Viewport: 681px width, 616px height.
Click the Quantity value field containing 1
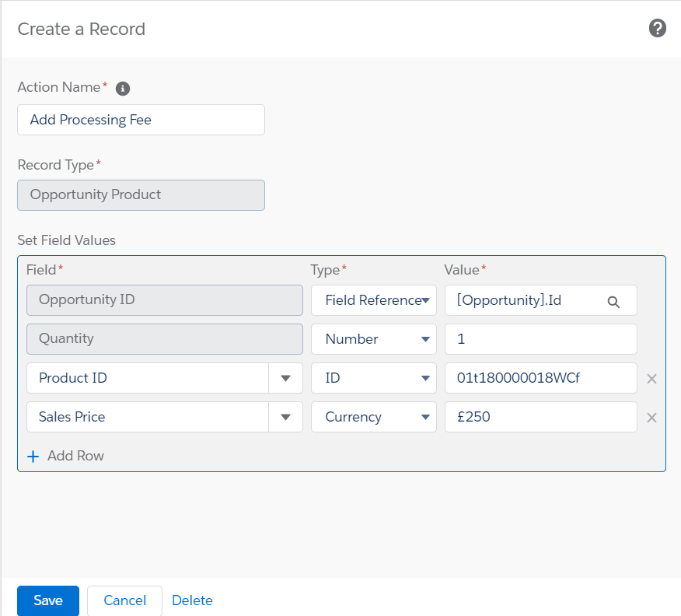(x=540, y=339)
